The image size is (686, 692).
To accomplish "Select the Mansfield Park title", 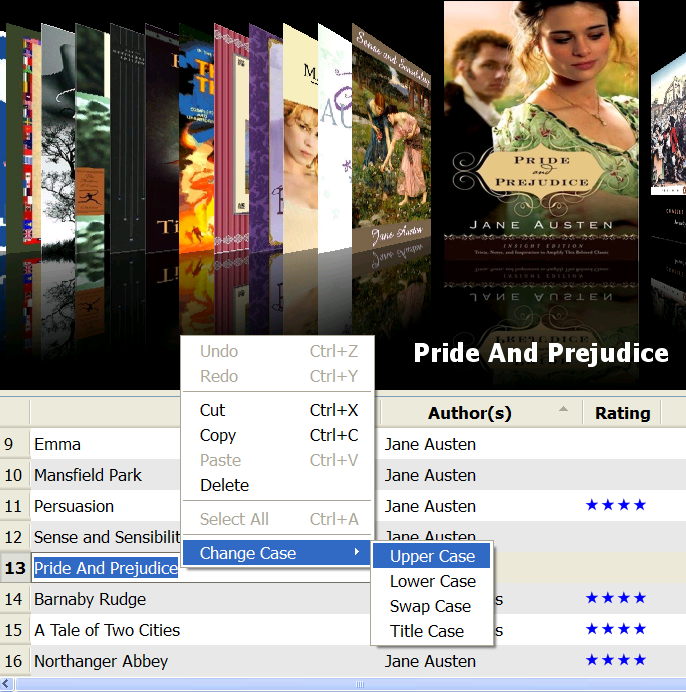I will pyautogui.click(x=88, y=475).
